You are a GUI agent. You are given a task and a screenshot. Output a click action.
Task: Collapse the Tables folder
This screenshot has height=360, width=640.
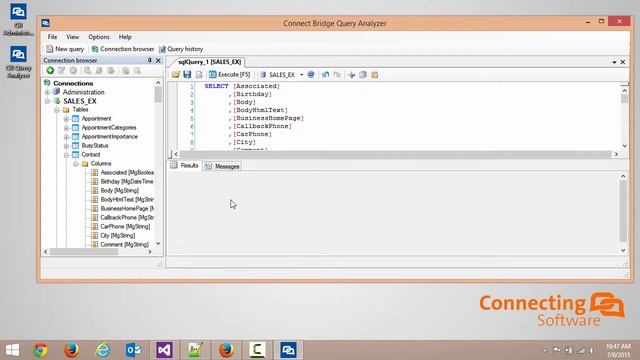pos(57,110)
